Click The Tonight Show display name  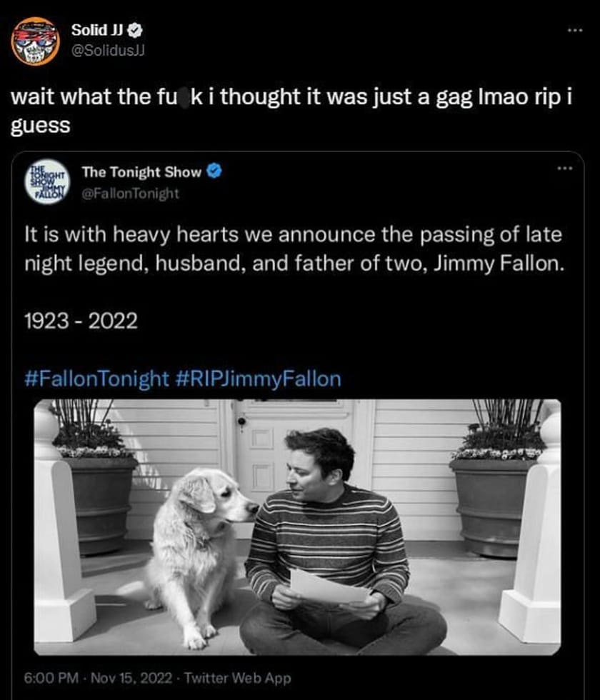pos(143,172)
